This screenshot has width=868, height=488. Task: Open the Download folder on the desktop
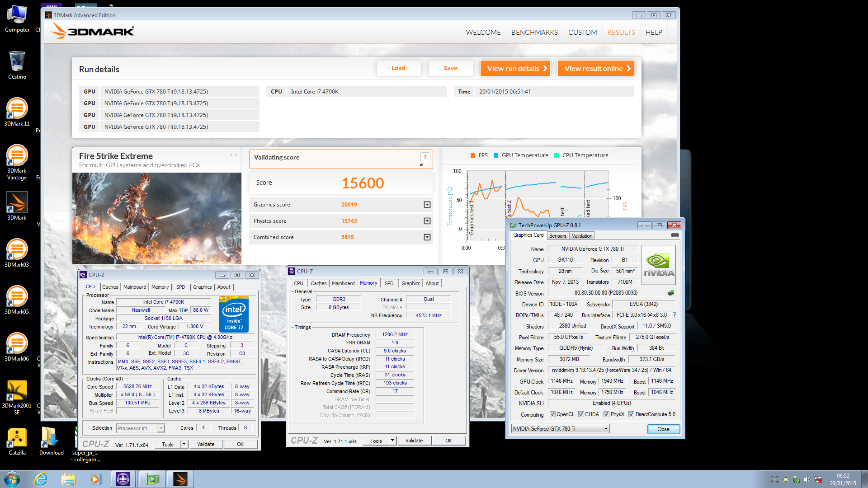coord(51,441)
